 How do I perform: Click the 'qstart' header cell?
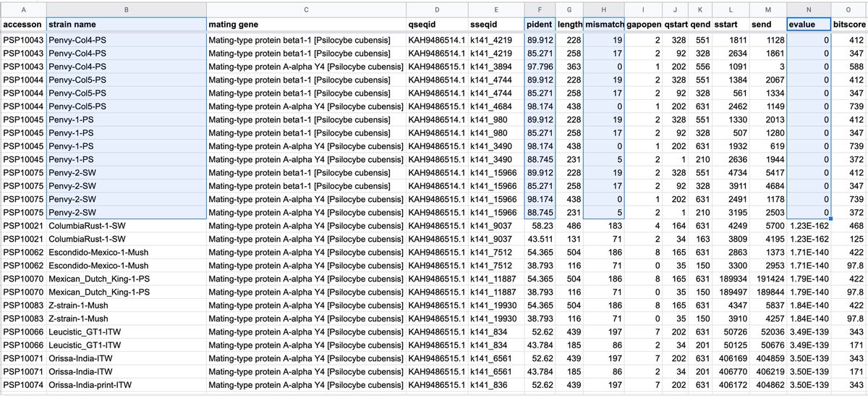675,25
